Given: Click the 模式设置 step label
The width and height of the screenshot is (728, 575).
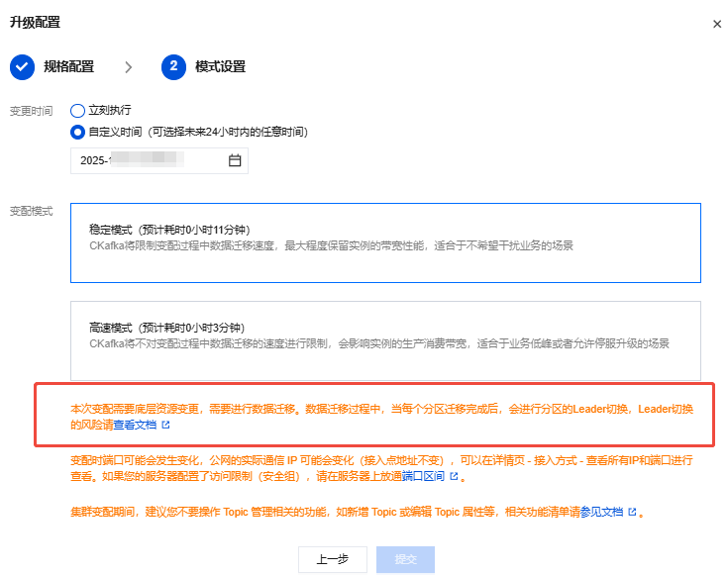Looking at the screenshot, I should (x=220, y=67).
